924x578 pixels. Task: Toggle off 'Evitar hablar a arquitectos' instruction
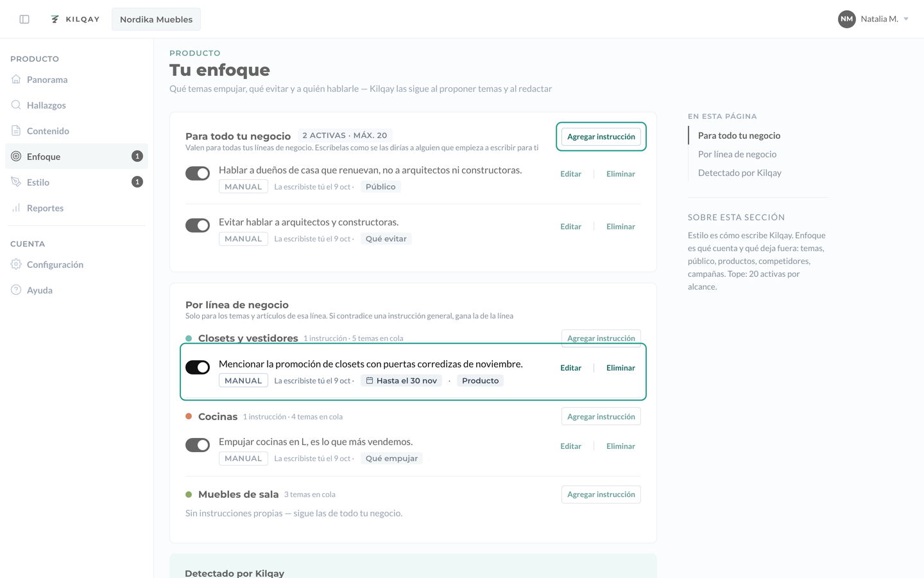[x=198, y=225]
